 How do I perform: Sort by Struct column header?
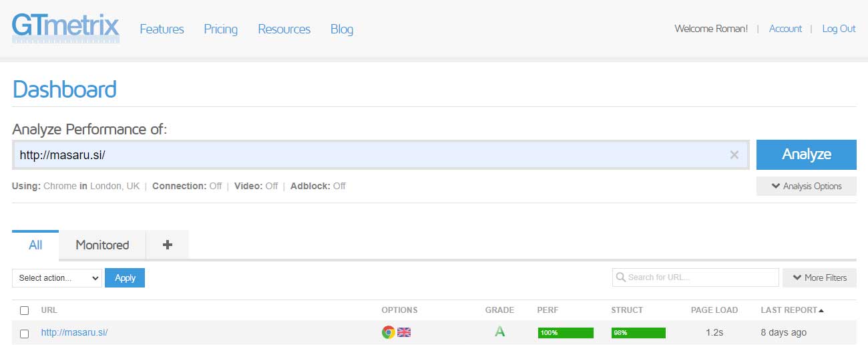[x=627, y=310]
